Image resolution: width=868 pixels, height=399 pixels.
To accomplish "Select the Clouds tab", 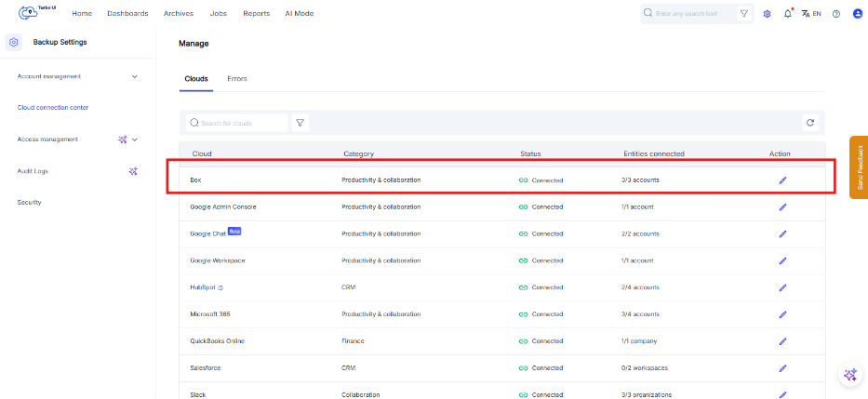I will pos(196,78).
